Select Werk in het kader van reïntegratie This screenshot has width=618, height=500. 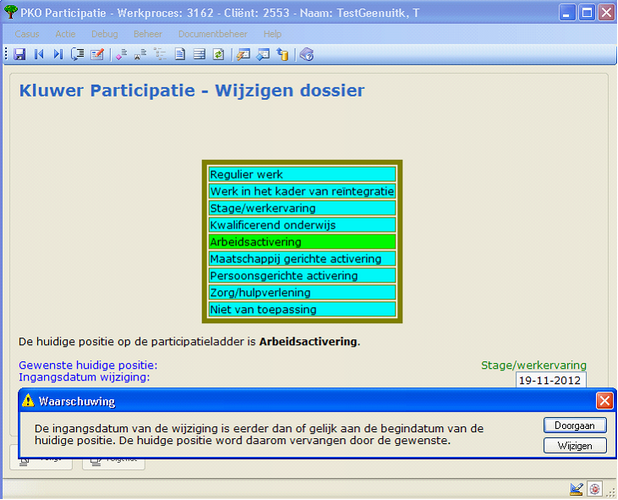[302, 191]
